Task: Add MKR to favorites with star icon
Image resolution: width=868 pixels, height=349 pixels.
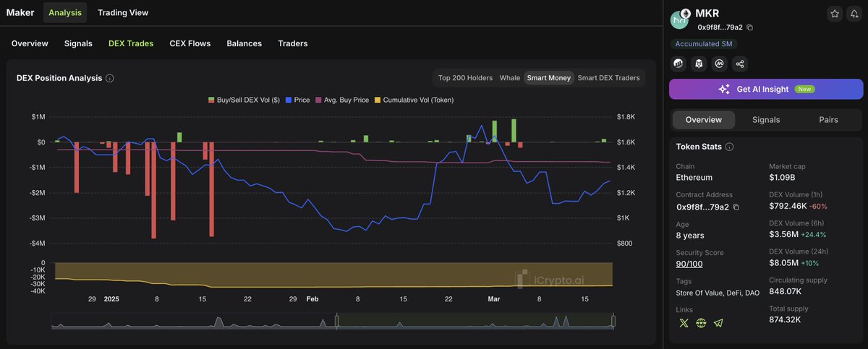Action: (835, 14)
